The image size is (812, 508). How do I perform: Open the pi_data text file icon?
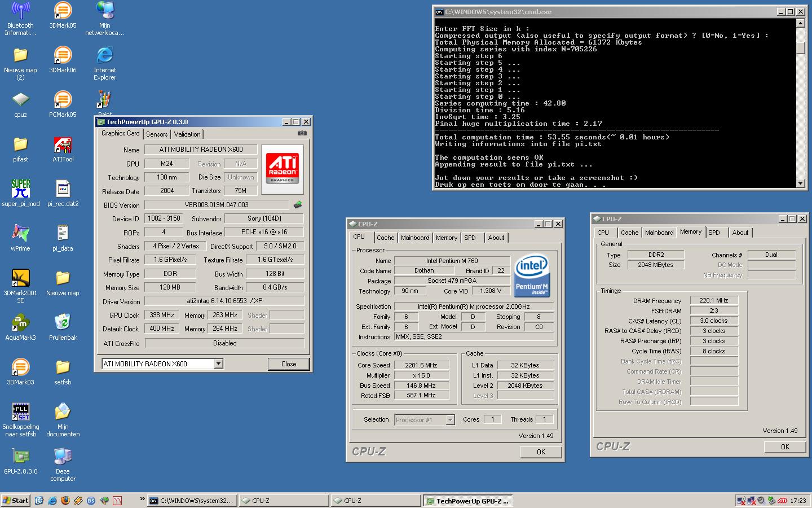(63, 238)
